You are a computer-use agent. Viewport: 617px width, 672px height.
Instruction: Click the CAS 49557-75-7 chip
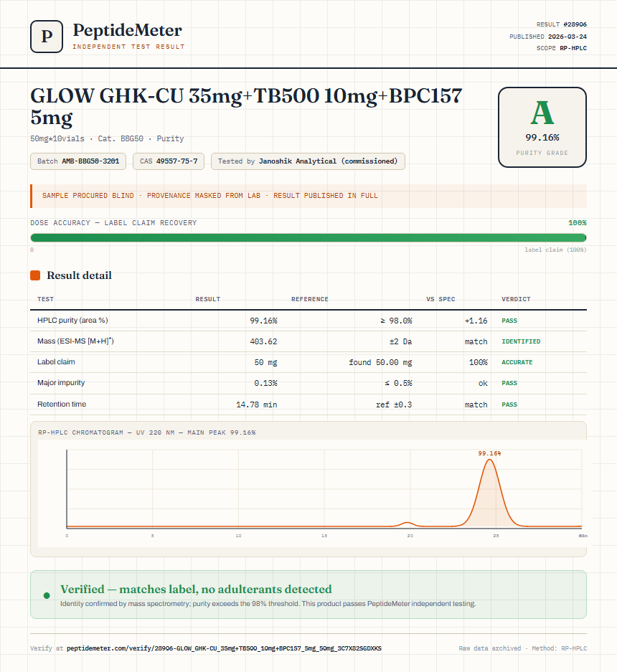pos(169,161)
